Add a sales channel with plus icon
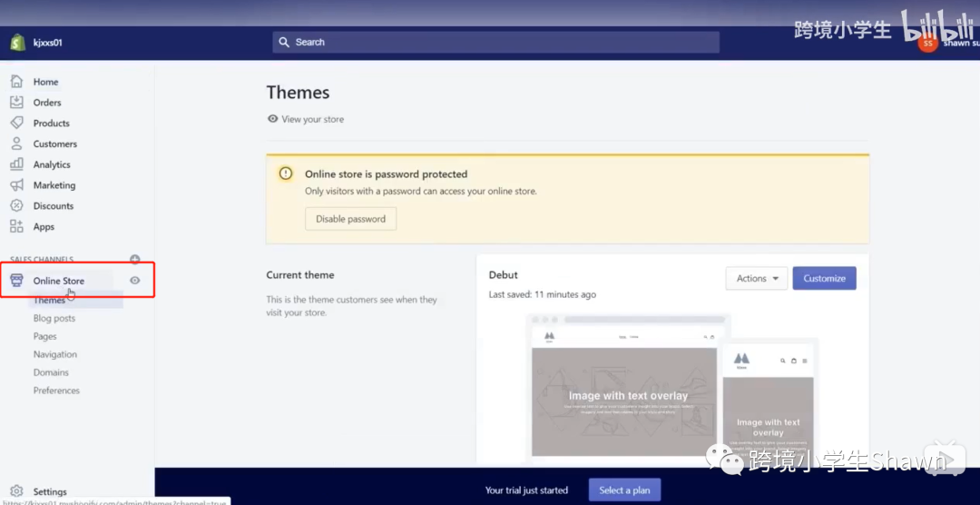The image size is (980, 505). pyautogui.click(x=134, y=259)
